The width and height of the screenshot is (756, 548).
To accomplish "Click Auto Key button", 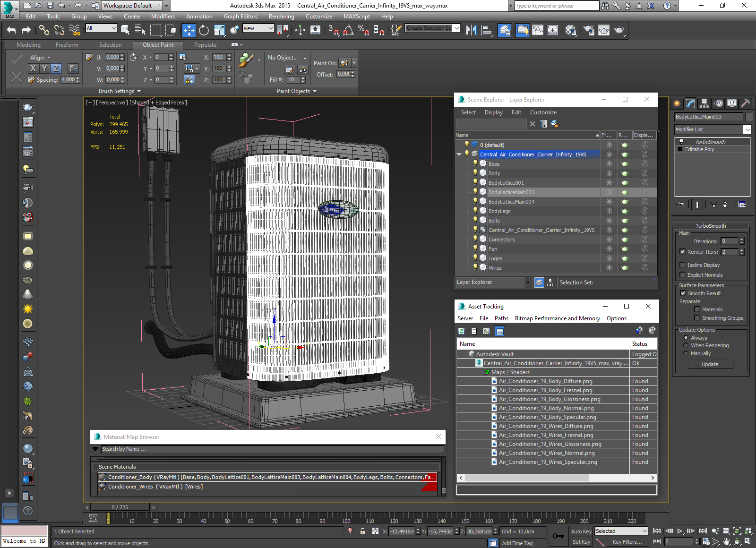I will click(x=581, y=531).
